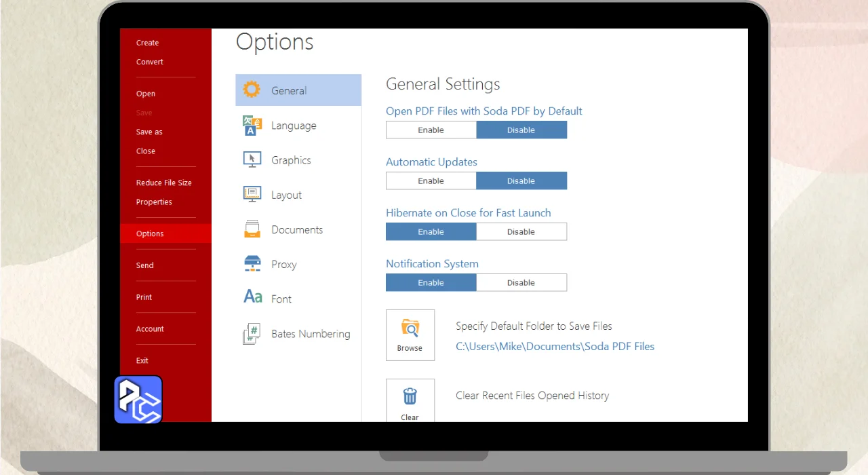
Task: Disable Open PDF Files with Soda PDF by Default
Action: (521, 130)
